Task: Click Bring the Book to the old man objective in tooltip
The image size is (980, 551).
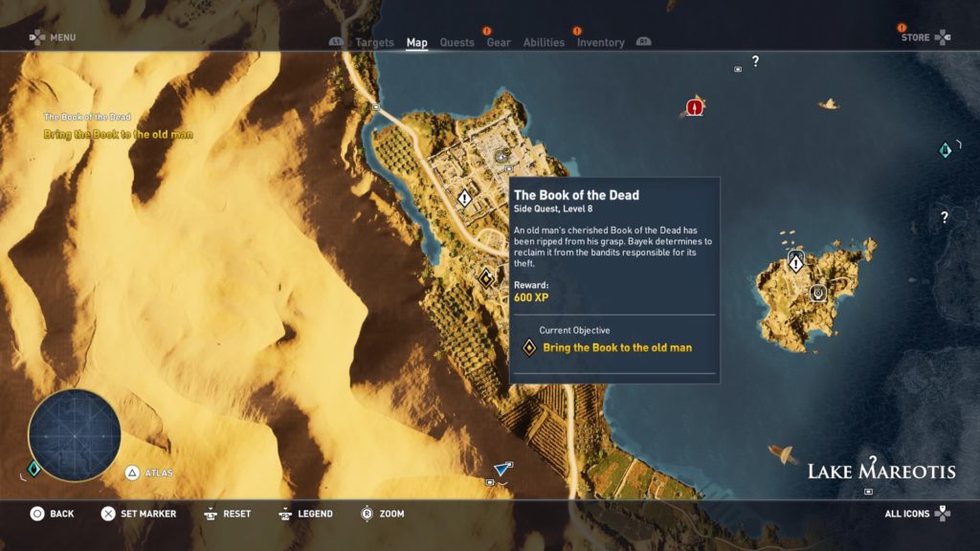Action: click(617, 348)
